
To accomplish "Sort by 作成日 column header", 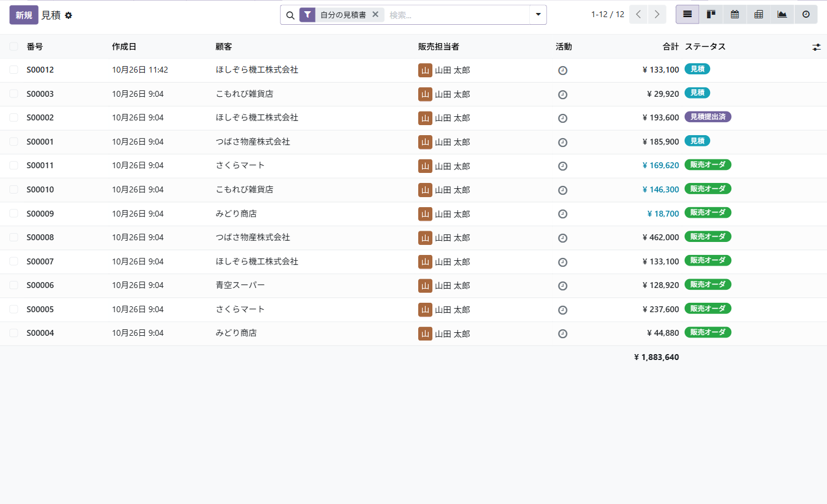I will (124, 47).
